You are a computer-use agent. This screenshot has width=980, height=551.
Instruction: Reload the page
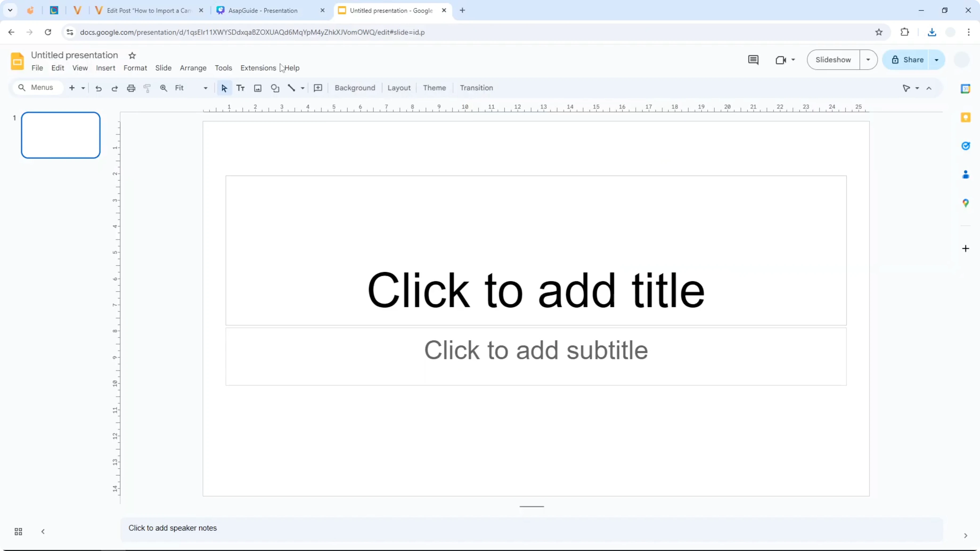point(48,32)
